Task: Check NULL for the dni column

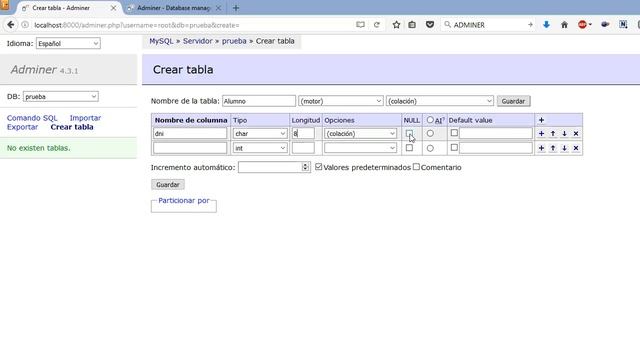Action: [409, 133]
